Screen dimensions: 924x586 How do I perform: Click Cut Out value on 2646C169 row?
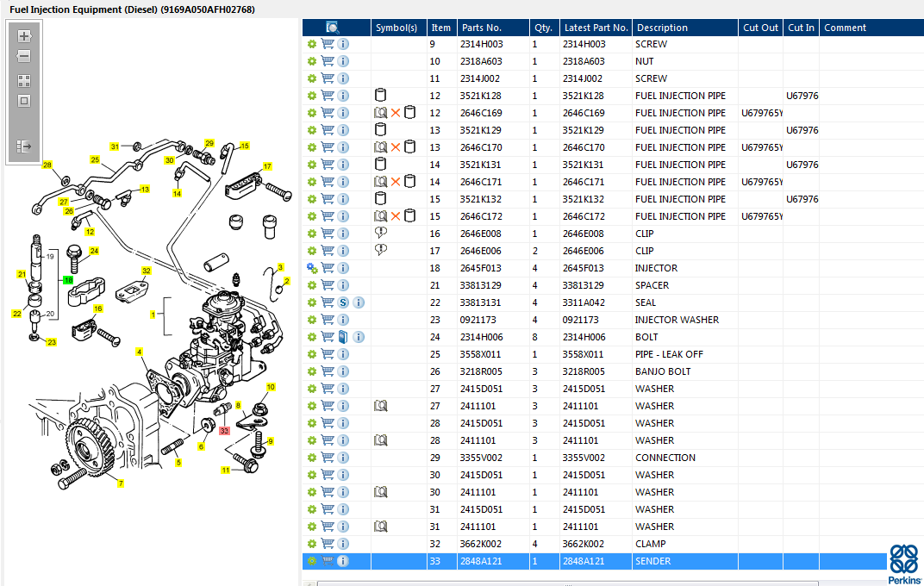[x=761, y=113]
